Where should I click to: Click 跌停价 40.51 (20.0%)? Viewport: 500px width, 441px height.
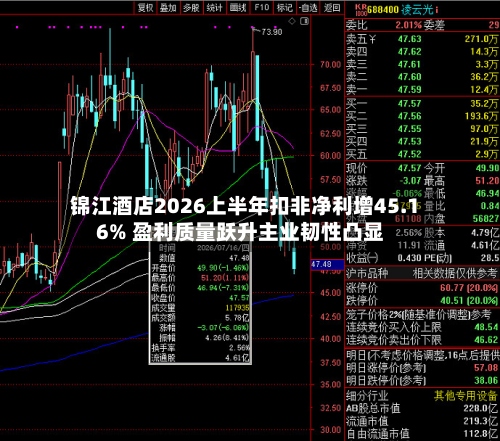[x=469, y=301]
